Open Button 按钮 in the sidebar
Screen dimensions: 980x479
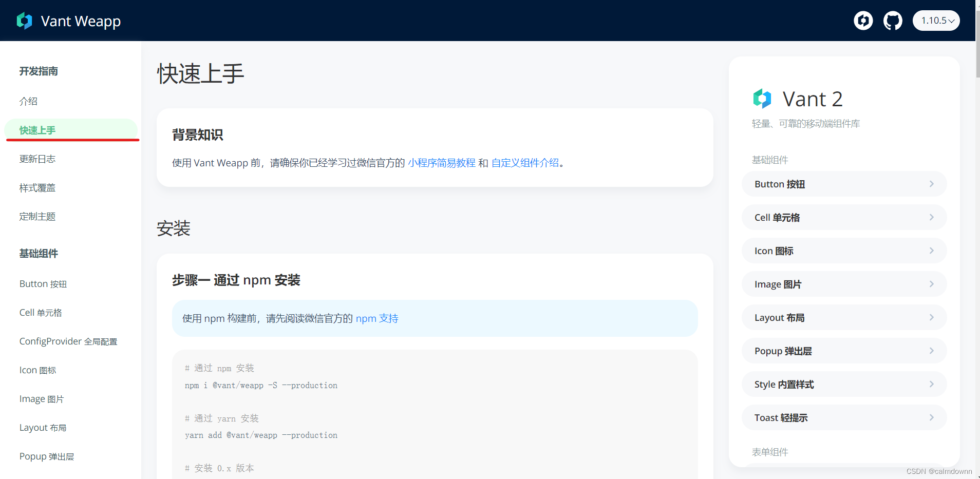tap(43, 284)
